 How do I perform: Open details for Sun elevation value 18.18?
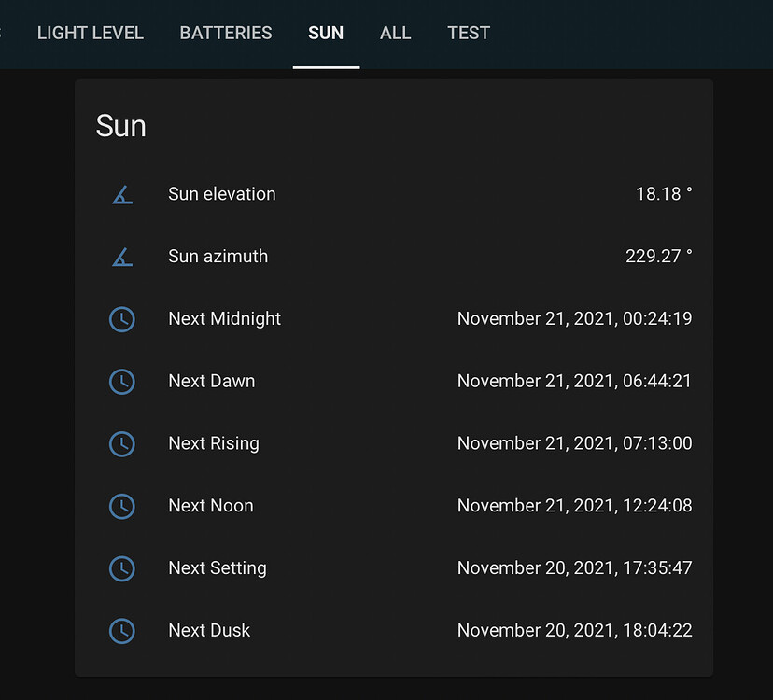(664, 194)
